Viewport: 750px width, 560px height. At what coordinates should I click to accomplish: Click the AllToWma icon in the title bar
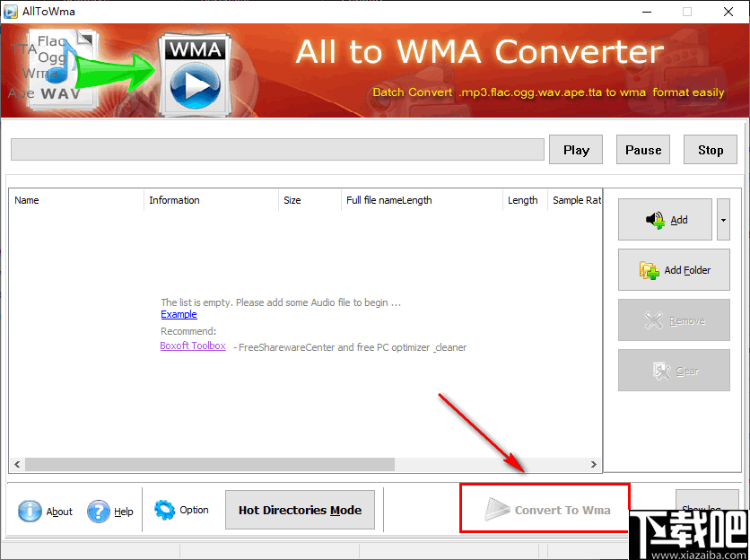pyautogui.click(x=12, y=12)
